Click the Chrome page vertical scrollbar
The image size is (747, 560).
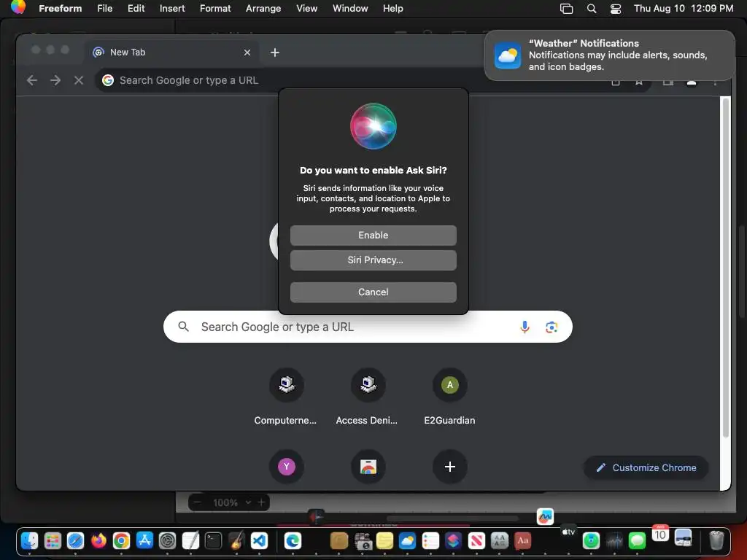pyautogui.click(x=726, y=267)
